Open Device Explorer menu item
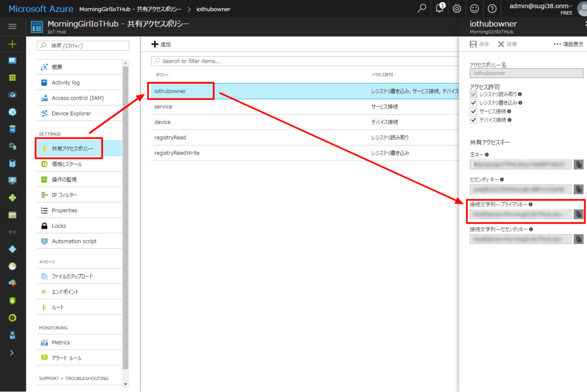Viewport: 587px width, 392px height. coord(79,113)
